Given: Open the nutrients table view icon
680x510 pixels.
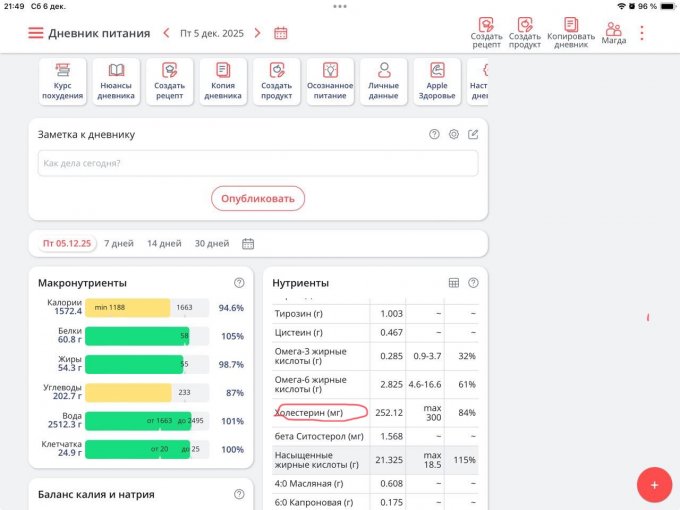Looking at the screenshot, I should (x=454, y=283).
